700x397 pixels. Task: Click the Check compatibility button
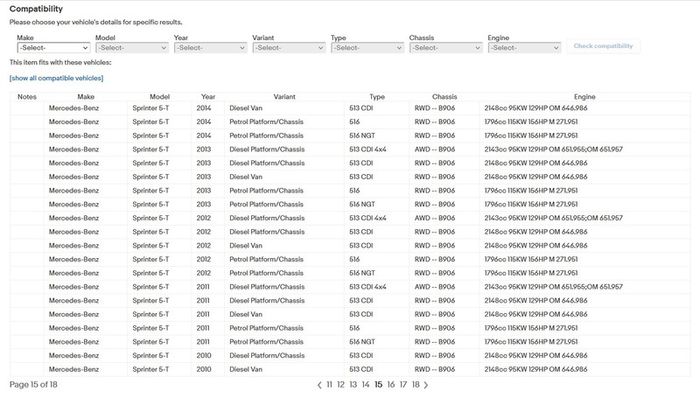(603, 46)
